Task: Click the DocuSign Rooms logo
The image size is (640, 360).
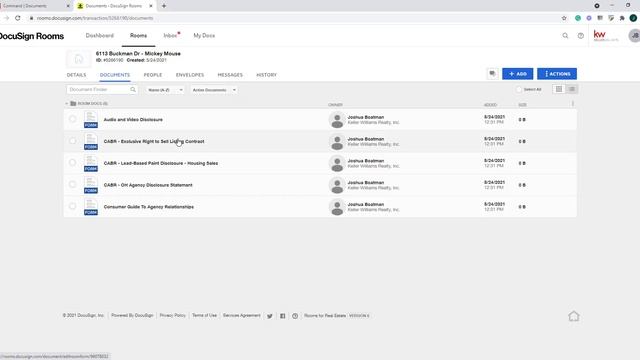Action: pos(32,36)
